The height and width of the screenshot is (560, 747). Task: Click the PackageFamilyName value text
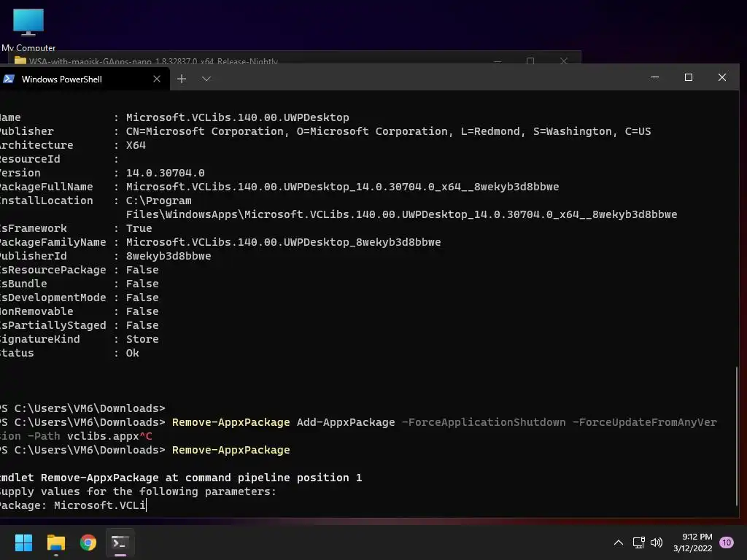coord(283,242)
